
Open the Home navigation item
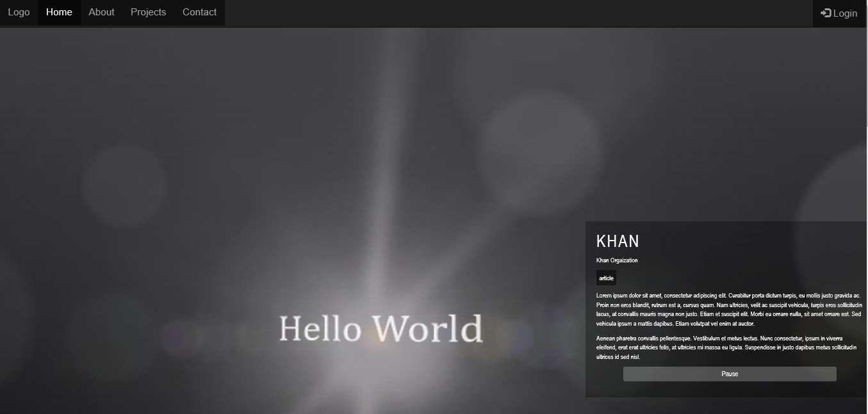click(59, 12)
